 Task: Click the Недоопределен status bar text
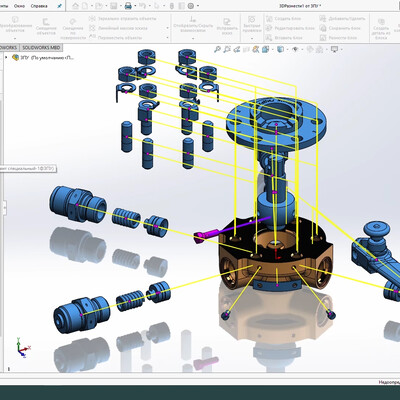click(389, 382)
